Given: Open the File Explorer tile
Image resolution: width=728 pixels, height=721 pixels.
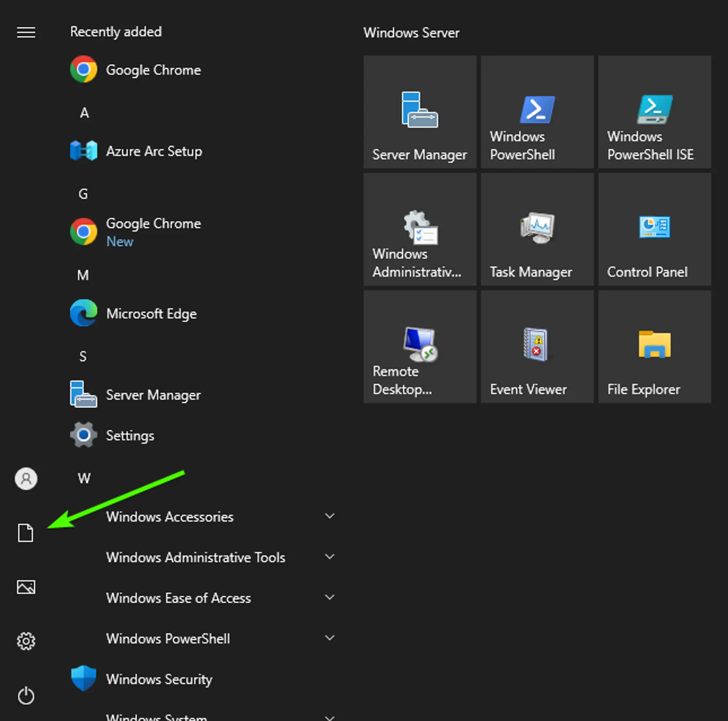Looking at the screenshot, I should 654,346.
